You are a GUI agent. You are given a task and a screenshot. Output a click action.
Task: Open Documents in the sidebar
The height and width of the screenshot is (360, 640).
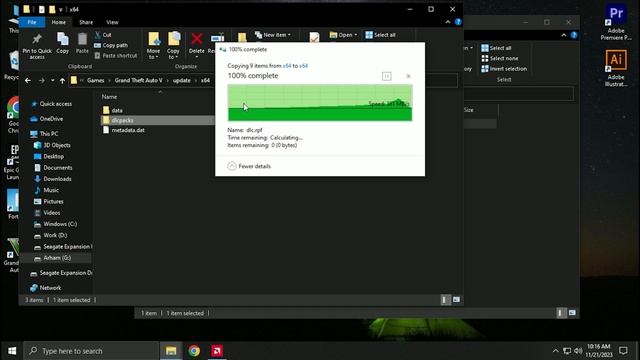(x=58, y=167)
